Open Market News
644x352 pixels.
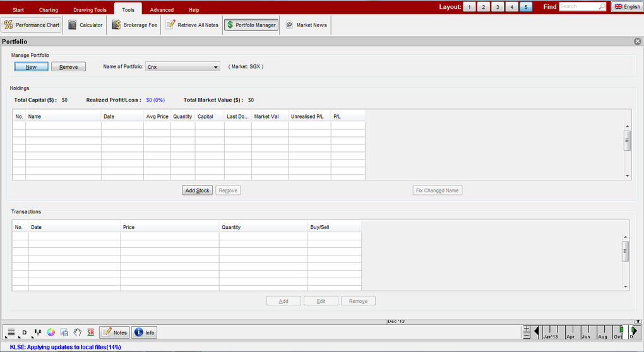pyautogui.click(x=306, y=25)
